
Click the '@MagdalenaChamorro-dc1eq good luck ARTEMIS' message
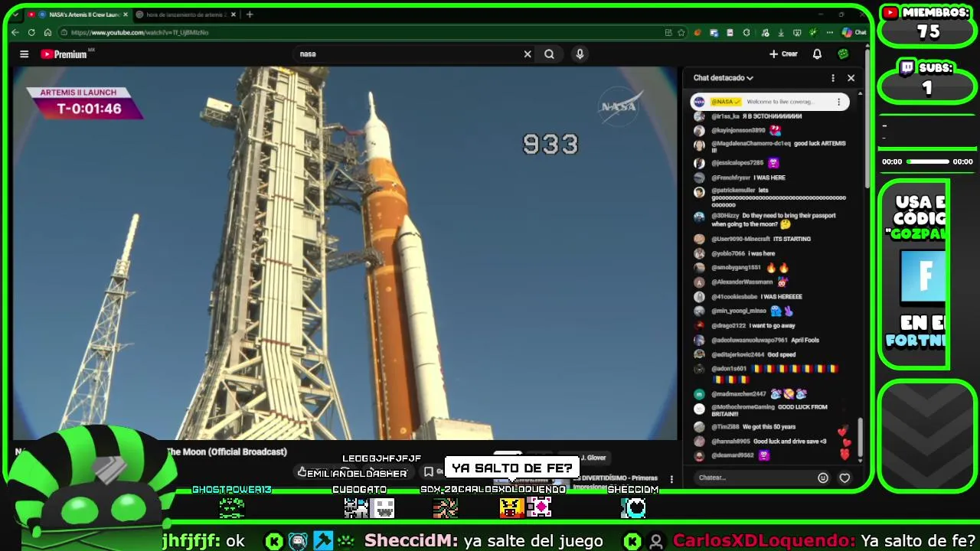point(772,146)
